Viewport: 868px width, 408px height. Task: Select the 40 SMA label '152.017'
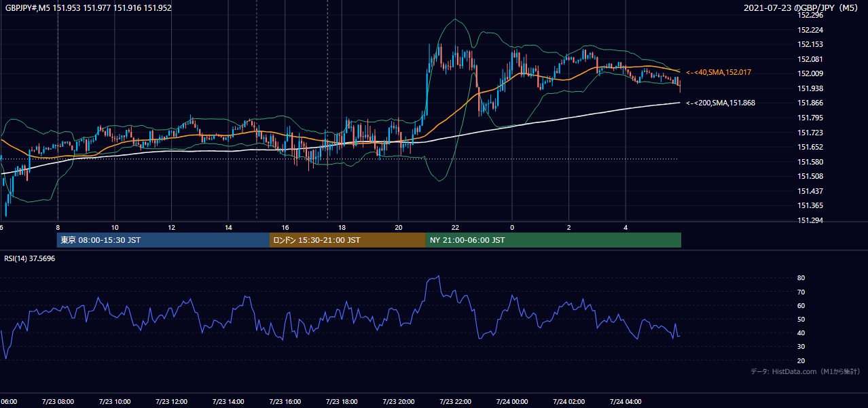click(738, 72)
